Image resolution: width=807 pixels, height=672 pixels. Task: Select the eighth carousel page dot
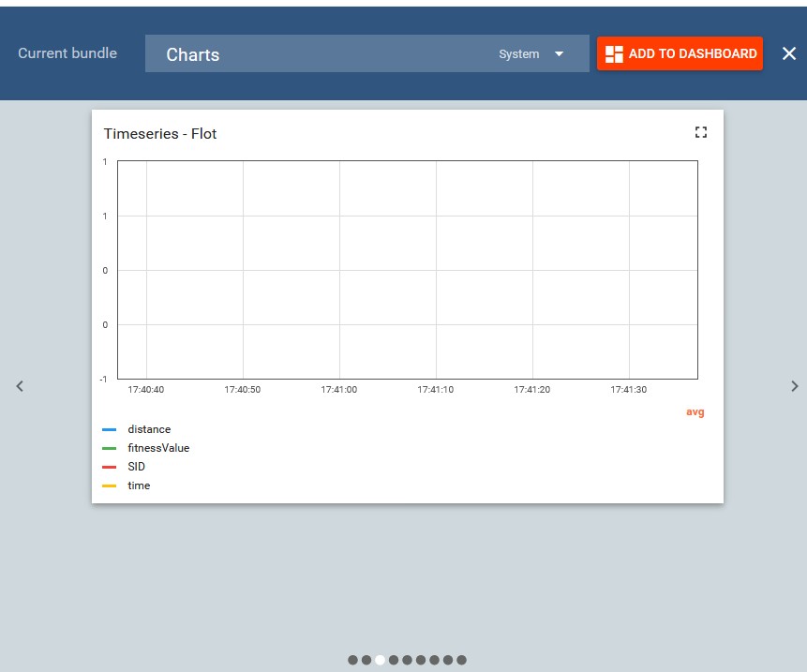[x=448, y=660]
